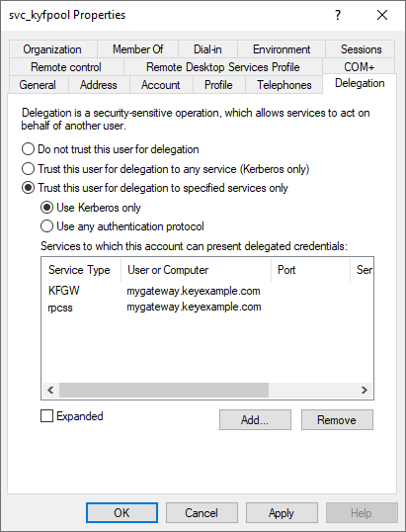Open the Member Of tab
Screen dimensions: 406x532
[138, 49]
